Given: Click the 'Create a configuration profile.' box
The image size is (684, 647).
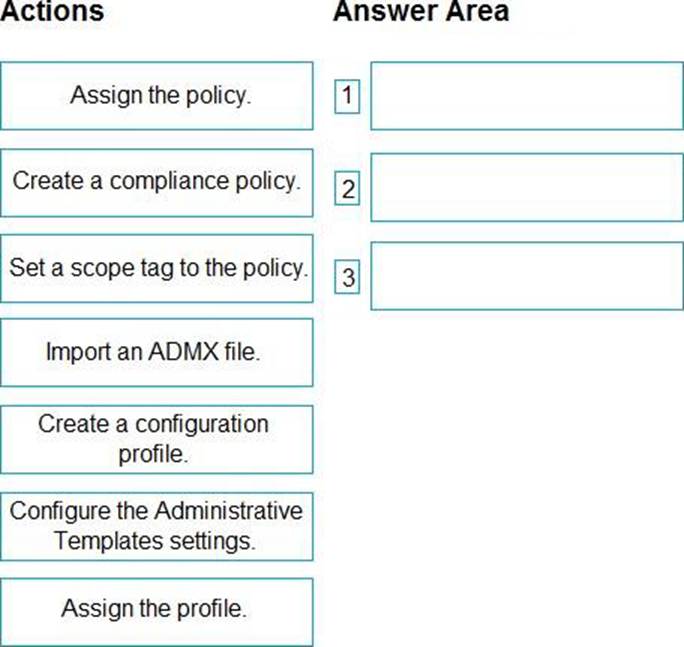Looking at the screenshot, I should click(157, 439).
